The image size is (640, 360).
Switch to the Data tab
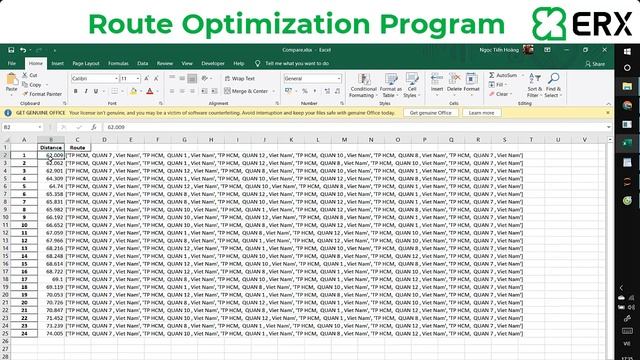click(143, 63)
